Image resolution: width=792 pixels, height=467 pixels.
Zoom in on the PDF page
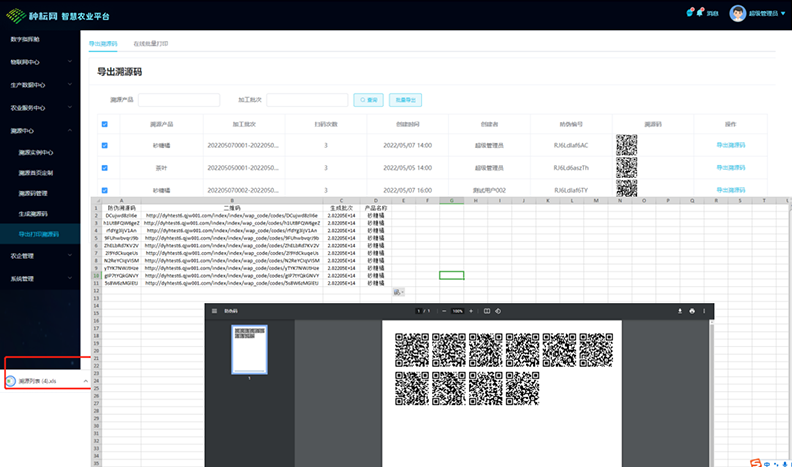[471, 311]
